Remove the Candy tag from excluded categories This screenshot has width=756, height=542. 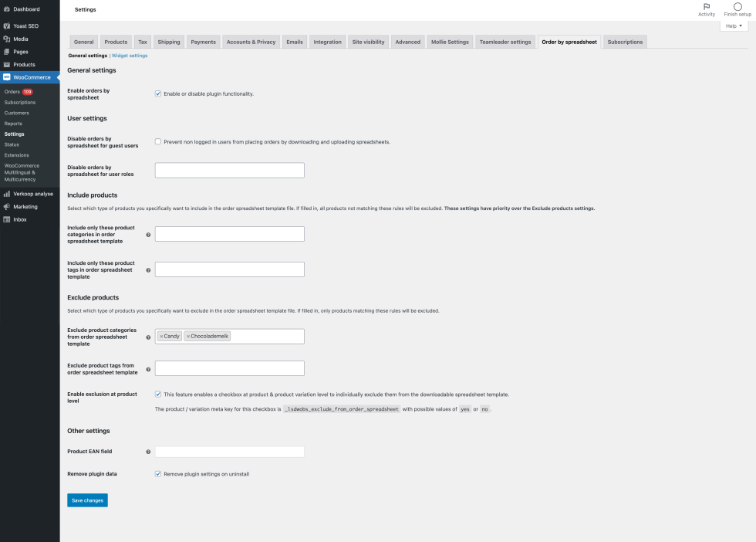(161, 337)
